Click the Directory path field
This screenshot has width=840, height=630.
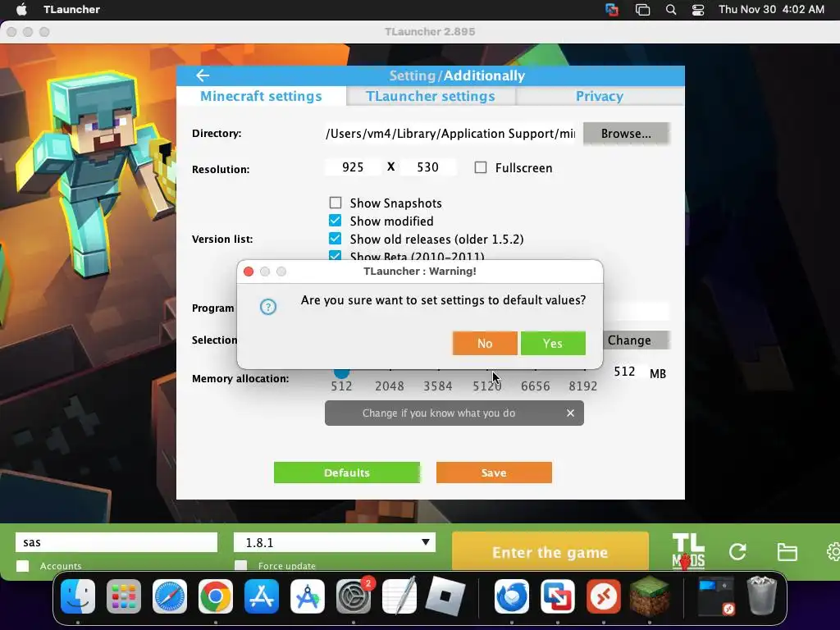[x=450, y=134]
